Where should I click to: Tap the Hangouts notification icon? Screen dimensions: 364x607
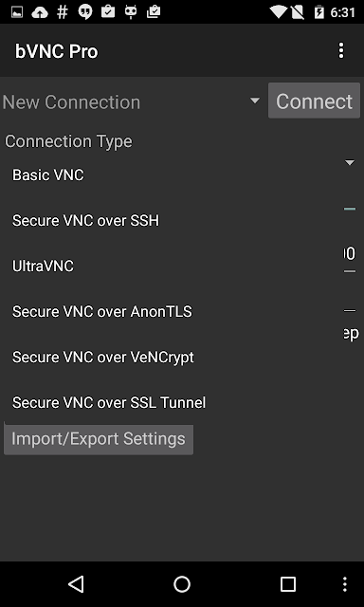85,12
